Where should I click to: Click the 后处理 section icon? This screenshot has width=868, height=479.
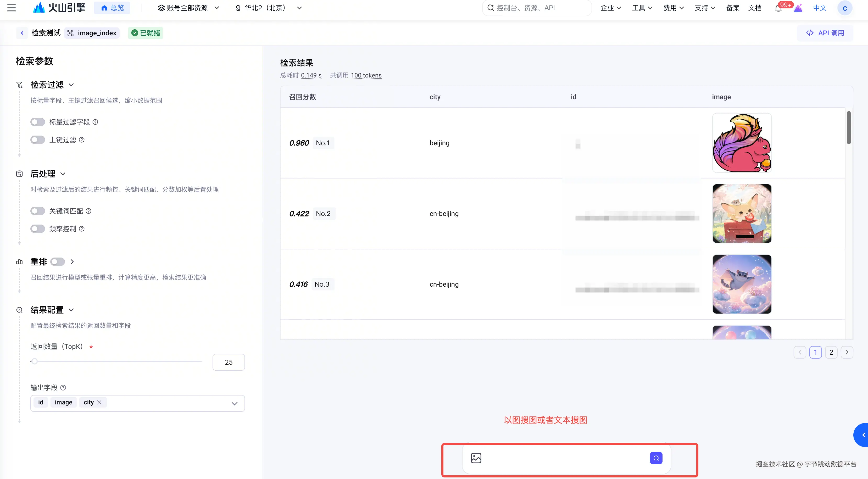[20, 174]
